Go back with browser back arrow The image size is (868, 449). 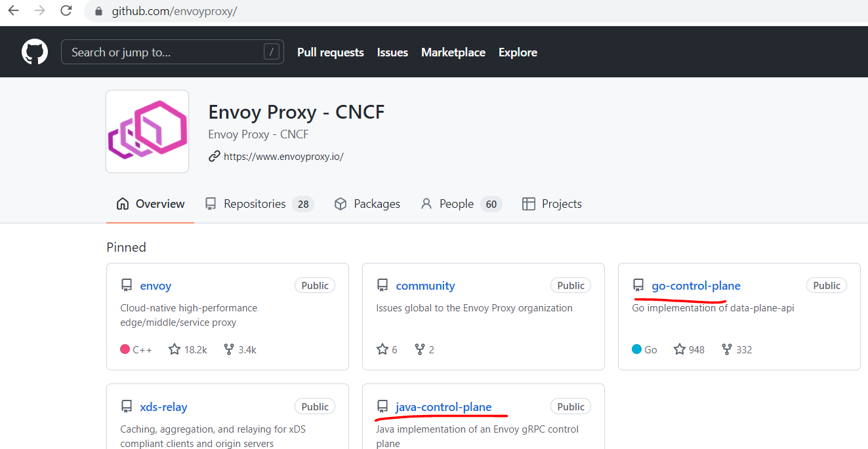pos(13,10)
